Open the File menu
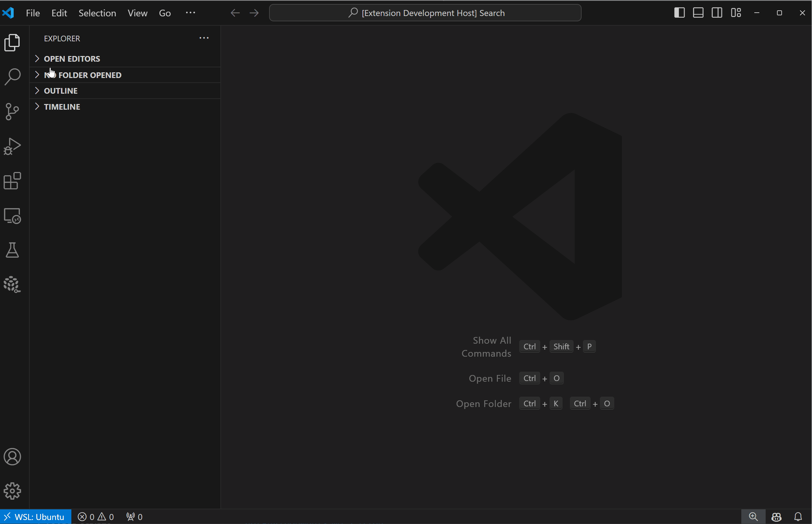The image size is (812, 524). coord(33,13)
